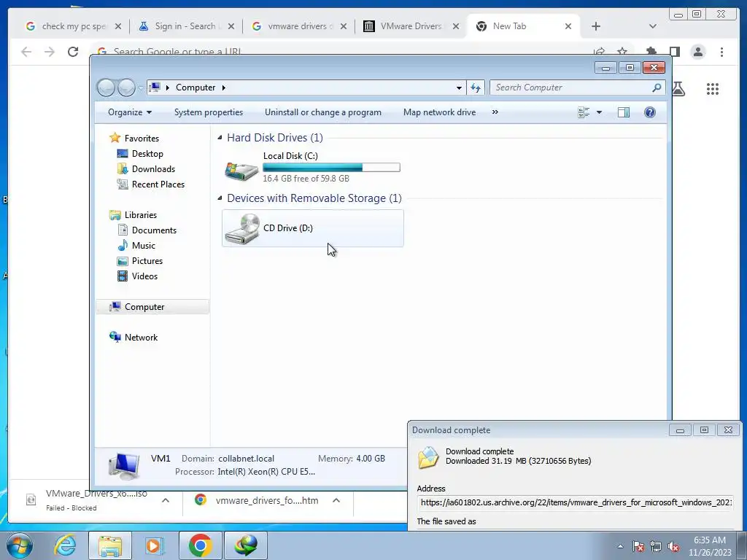Open Explorer help icon

(x=650, y=112)
